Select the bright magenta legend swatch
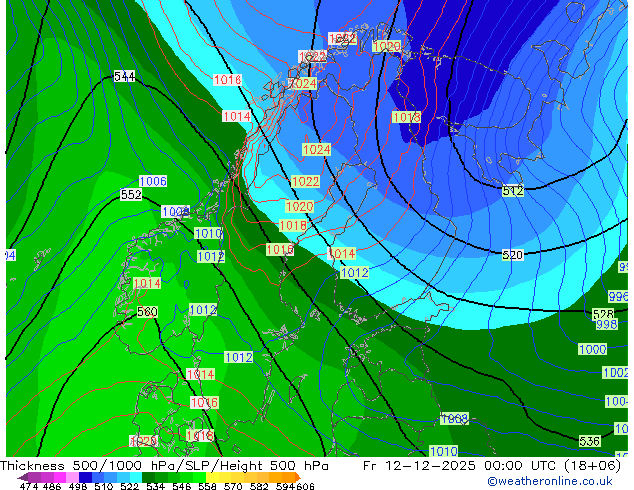Viewport: 634px width, 490px height. 60,477
